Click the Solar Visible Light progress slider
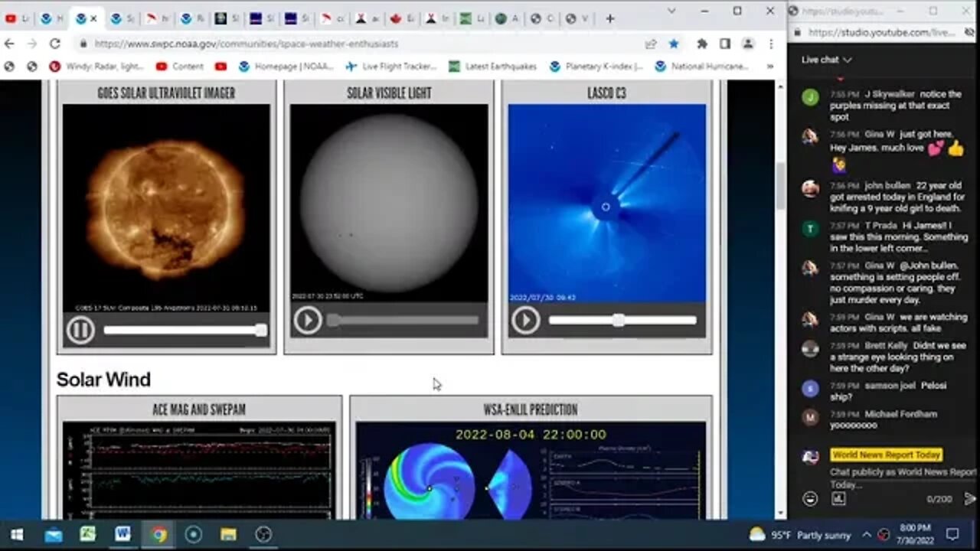 tap(404, 320)
